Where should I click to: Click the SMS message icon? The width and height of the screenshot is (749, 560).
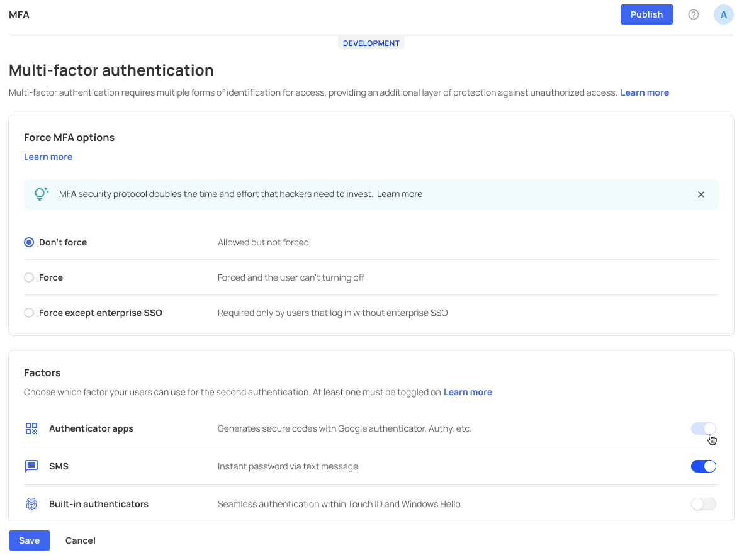click(x=31, y=466)
